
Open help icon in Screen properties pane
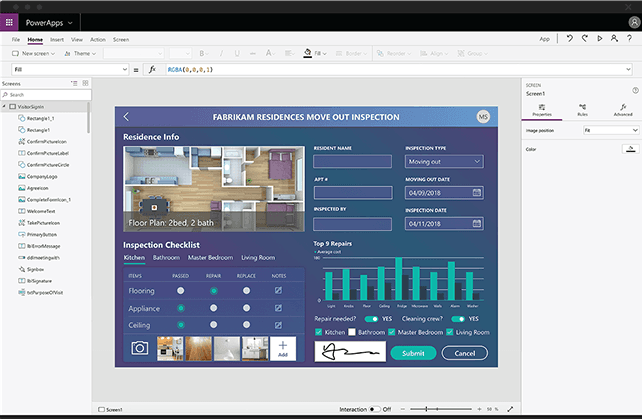coord(635,90)
